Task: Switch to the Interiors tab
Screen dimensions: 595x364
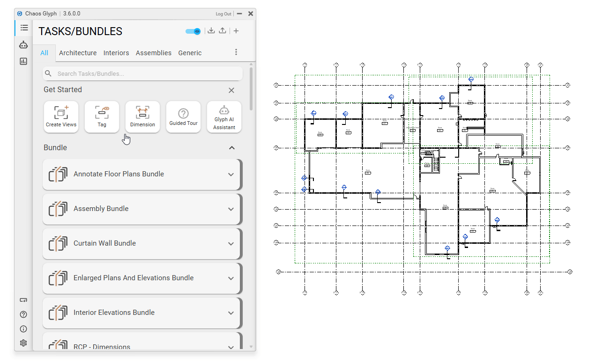Action: coord(116,53)
